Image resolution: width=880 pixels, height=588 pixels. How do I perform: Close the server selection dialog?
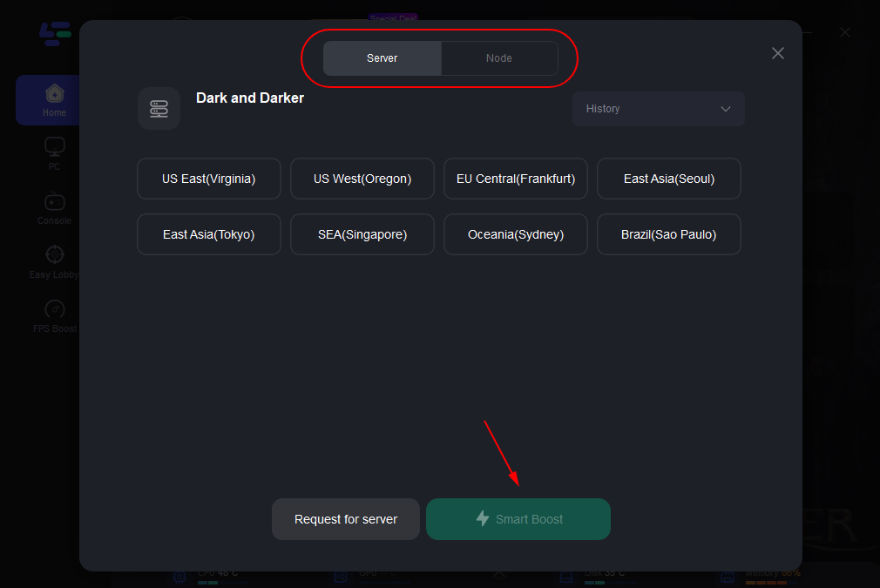pos(777,53)
